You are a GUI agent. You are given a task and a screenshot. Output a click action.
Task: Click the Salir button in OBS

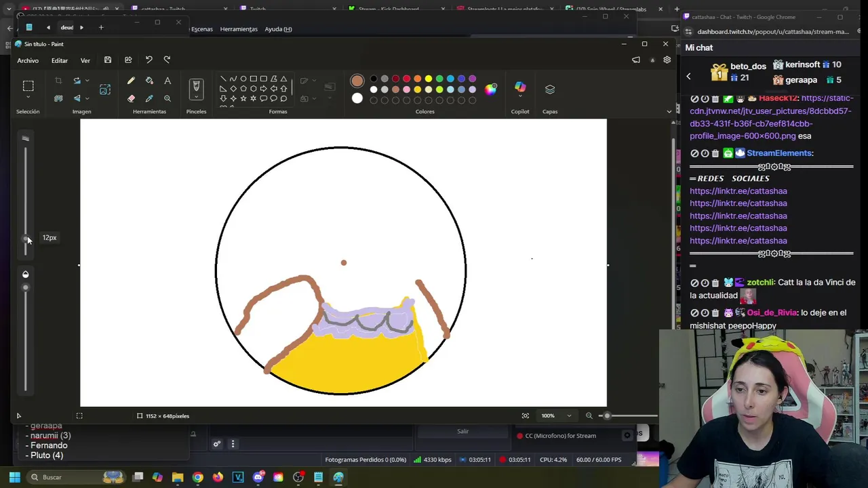[462, 431]
